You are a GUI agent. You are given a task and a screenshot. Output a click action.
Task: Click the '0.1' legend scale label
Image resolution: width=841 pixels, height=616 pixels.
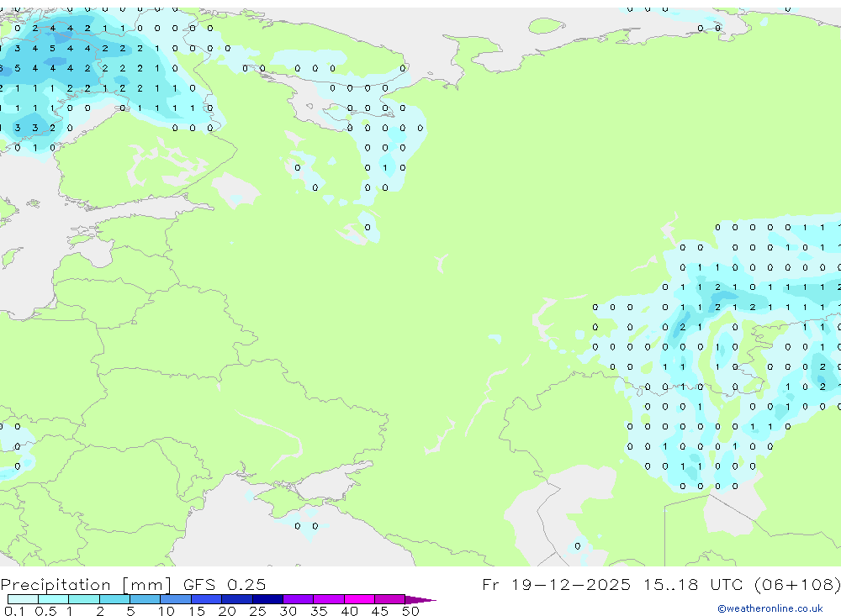point(14,611)
